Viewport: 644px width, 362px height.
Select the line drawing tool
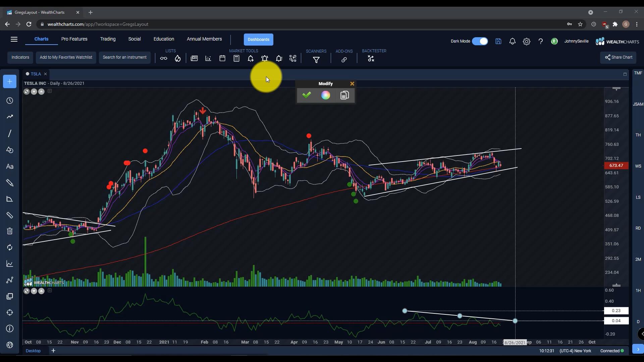tap(10, 133)
